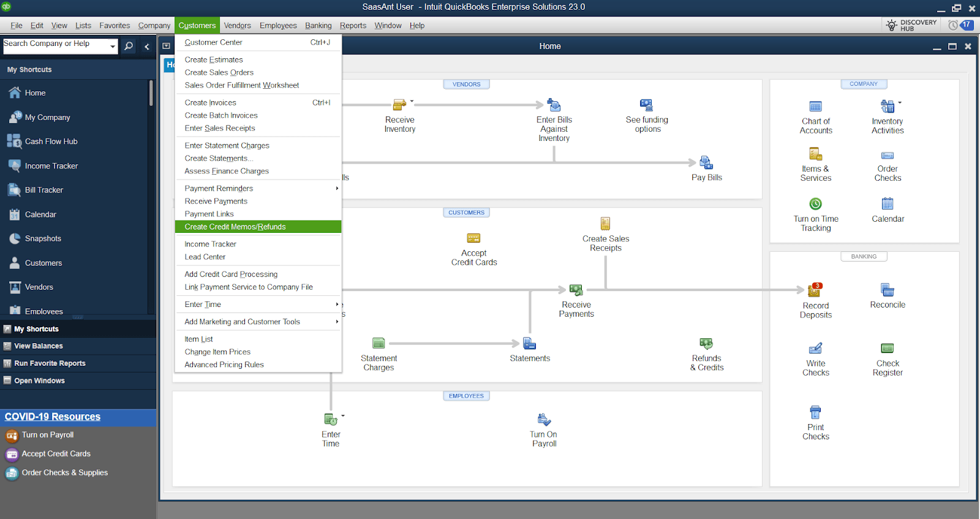
Task: Click Turn on Payroll sidebar link
Action: 48,435
